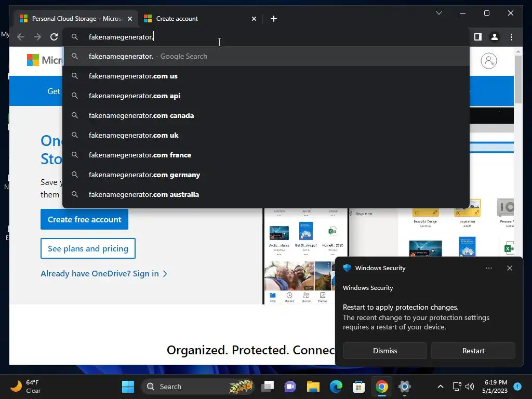The width and height of the screenshot is (532, 399).
Task: Open the Windows Start menu
Action: point(128,387)
